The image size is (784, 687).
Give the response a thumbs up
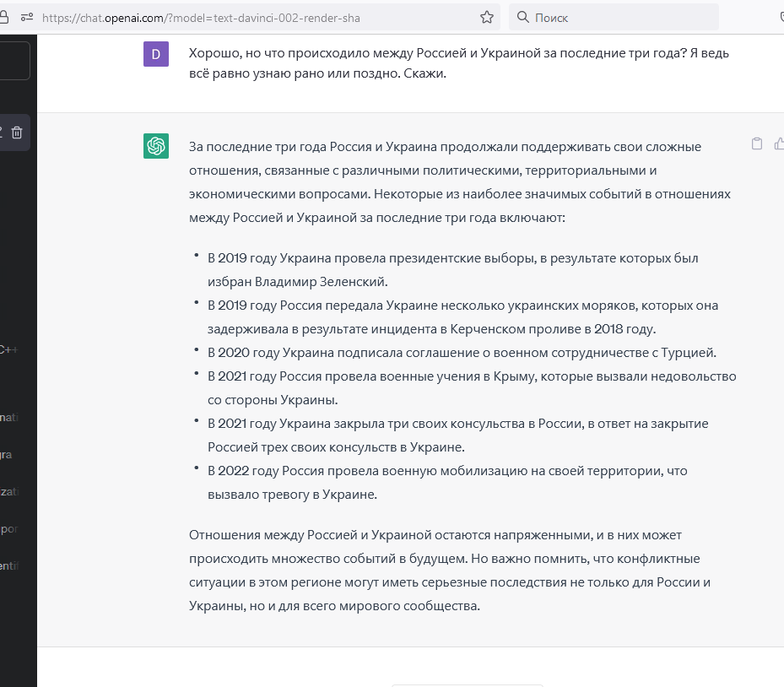[x=779, y=143]
